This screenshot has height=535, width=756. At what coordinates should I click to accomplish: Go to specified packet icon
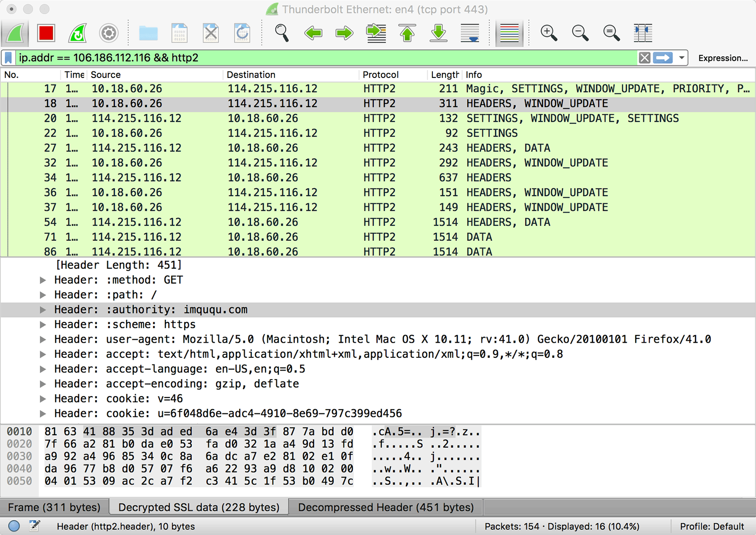click(376, 34)
